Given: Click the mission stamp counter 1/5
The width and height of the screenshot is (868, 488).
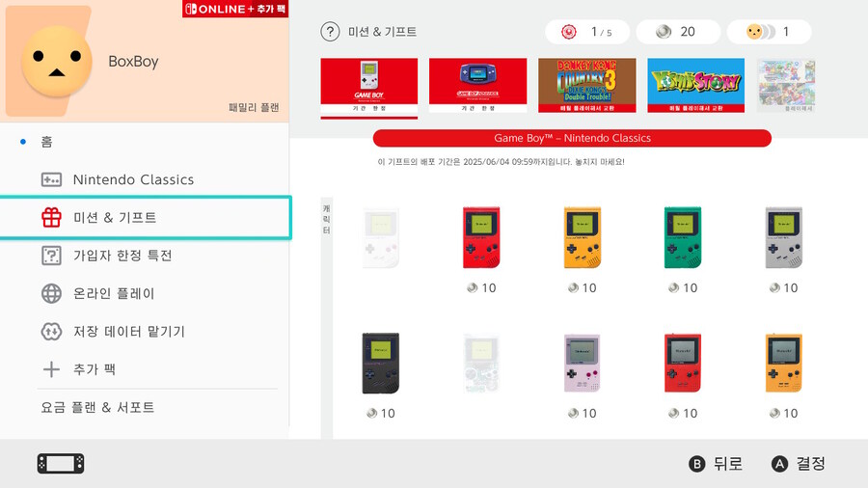Looking at the screenshot, I should (587, 32).
